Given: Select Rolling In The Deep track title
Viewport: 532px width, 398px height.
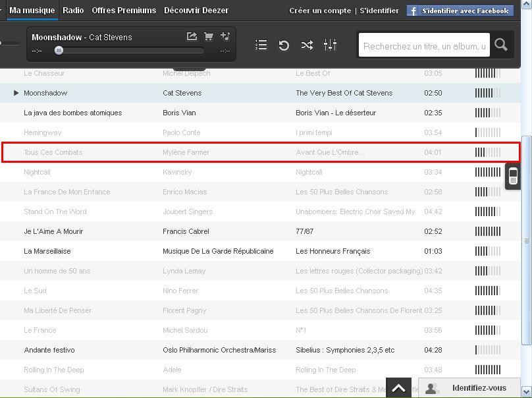Looking at the screenshot, I should point(53,370).
